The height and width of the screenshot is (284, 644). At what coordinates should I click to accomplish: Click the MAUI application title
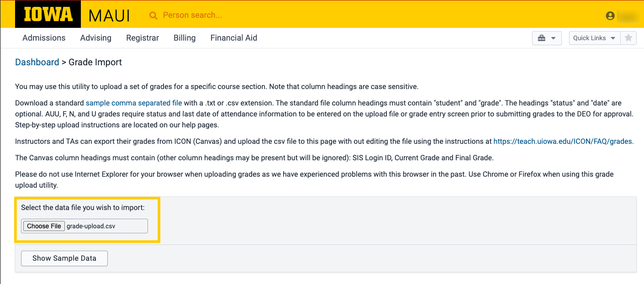(109, 16)
